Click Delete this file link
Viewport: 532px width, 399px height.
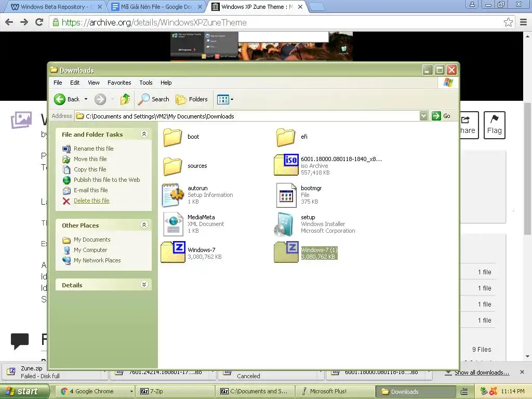(x=91, y=201)
